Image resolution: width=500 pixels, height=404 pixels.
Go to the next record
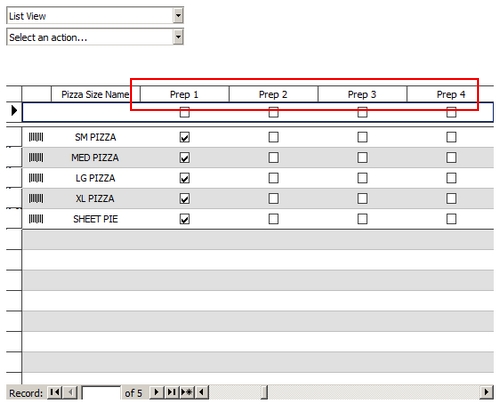(156, 392)
